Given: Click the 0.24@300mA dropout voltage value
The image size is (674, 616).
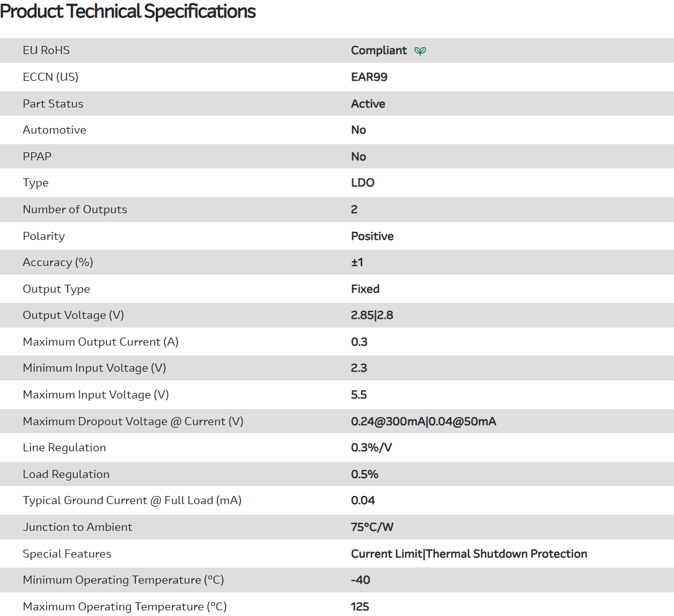Looking at the screenshot, I should tap(388, 421).
